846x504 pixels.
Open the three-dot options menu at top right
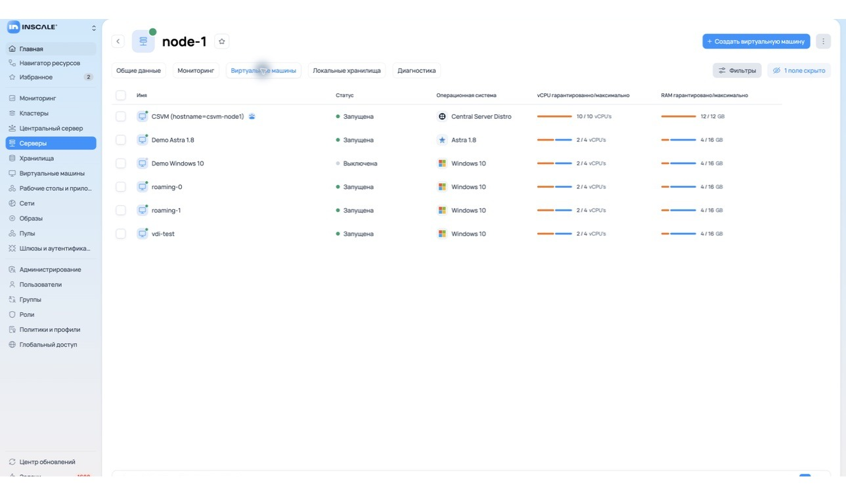tap(823, 41)
